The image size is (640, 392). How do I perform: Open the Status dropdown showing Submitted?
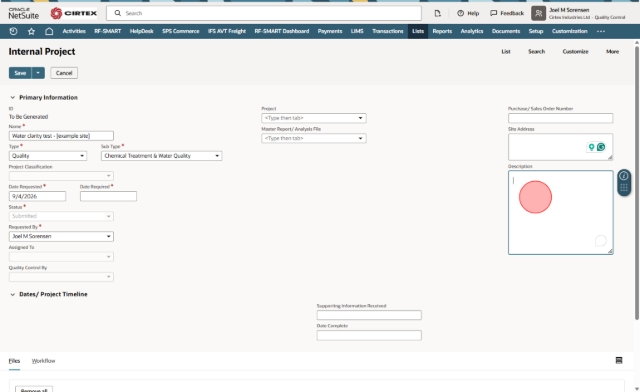point(61,216)
